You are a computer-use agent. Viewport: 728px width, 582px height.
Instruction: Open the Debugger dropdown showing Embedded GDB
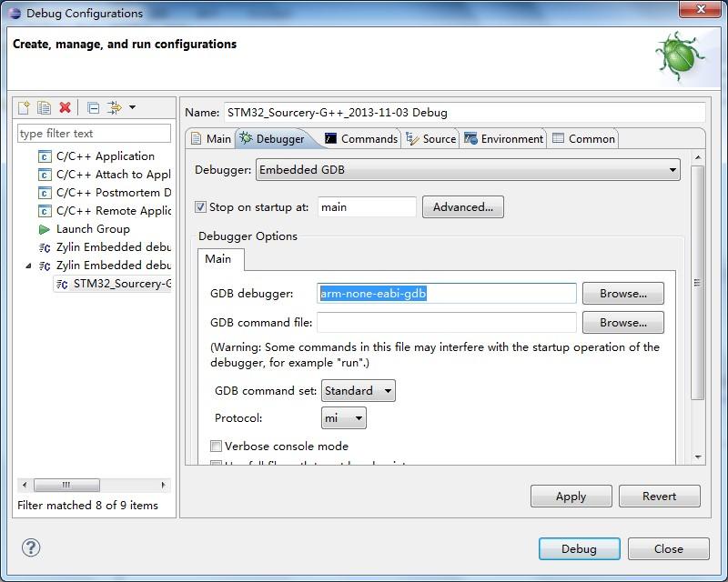point(467,169)
